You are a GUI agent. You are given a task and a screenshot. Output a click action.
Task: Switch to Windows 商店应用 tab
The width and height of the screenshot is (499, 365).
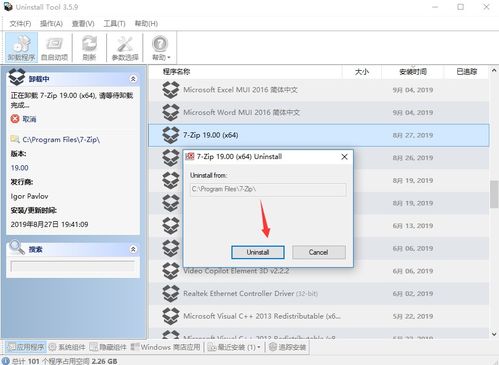[x=165, y=347]
